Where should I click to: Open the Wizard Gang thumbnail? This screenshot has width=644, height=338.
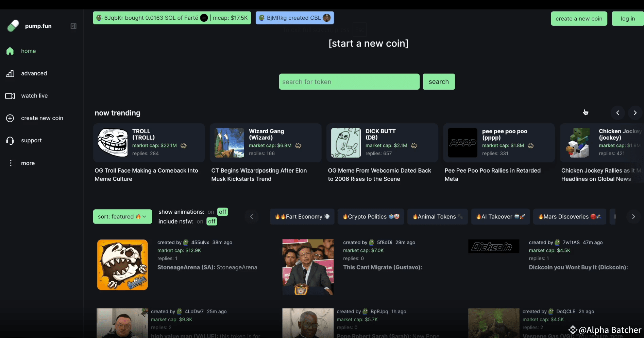point(229,143)
